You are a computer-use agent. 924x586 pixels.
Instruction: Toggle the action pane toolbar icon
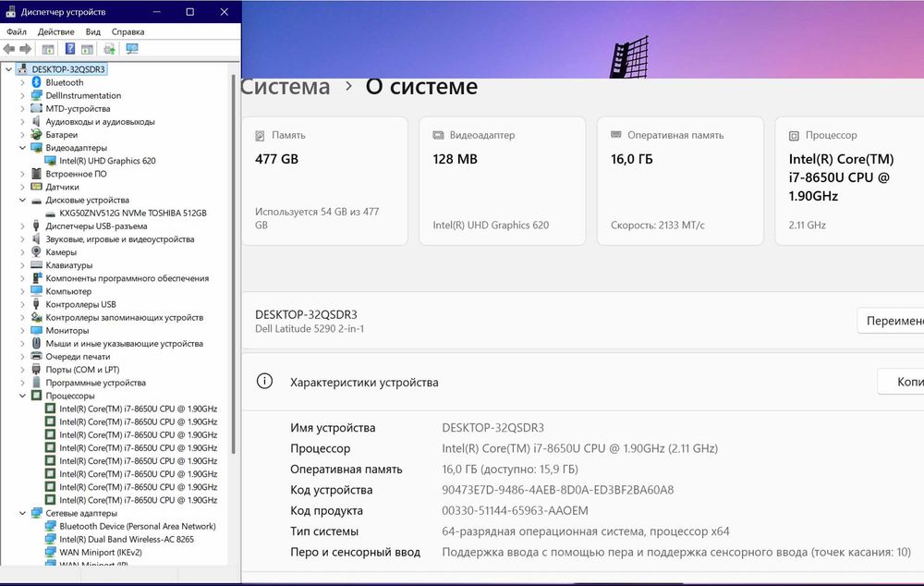tap(87, 49)
